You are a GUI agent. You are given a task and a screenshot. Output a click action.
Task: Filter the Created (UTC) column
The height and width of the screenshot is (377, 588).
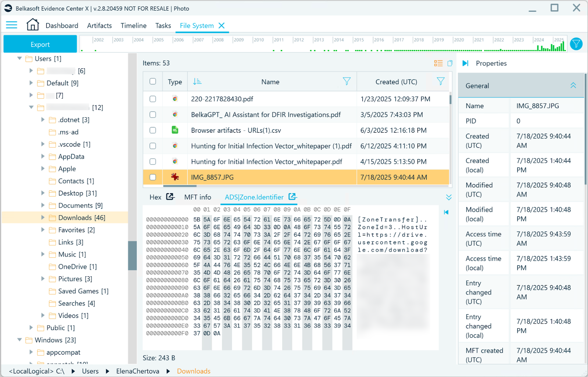click(x=441, y=81)
